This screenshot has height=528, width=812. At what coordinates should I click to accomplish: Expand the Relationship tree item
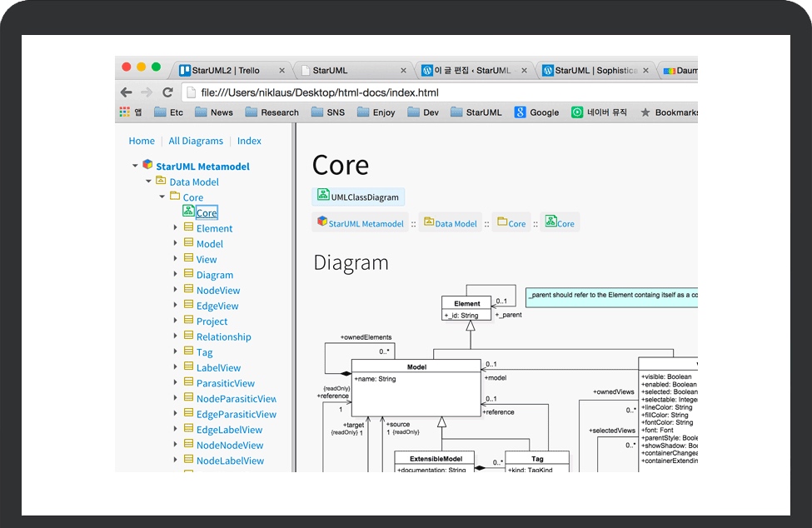click(x=176, y=336)
